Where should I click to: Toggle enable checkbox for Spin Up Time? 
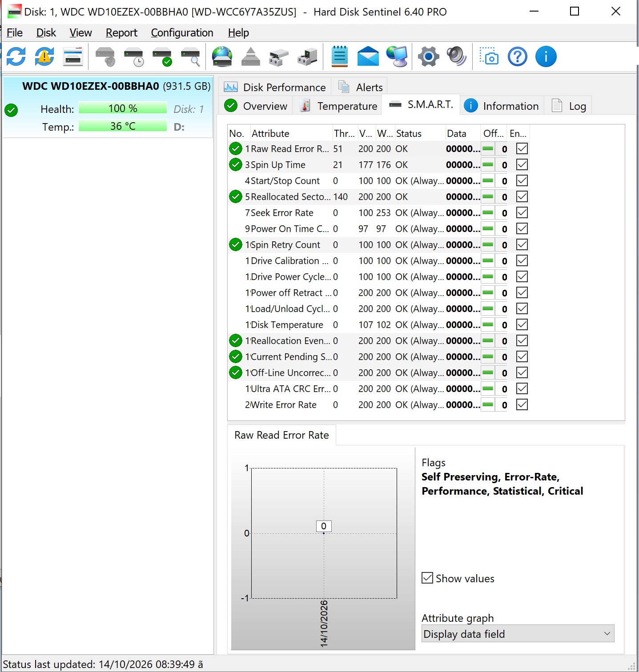[522, 165]
